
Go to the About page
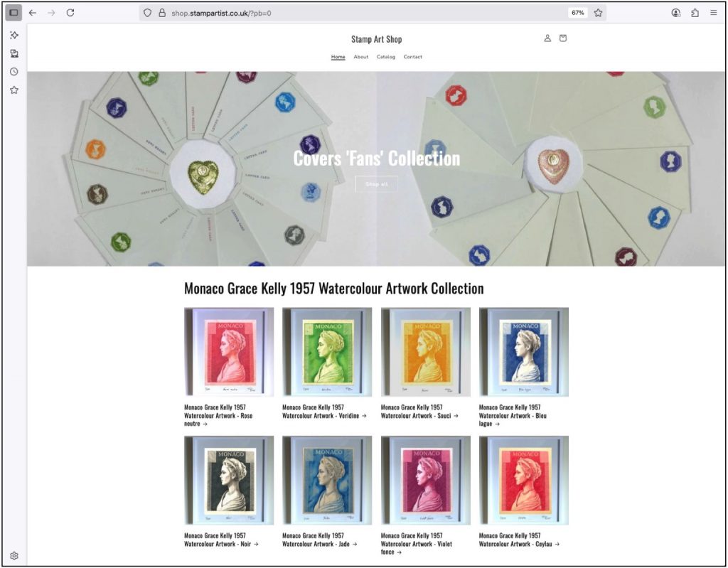pyautogui.click(x=361, y=57)
